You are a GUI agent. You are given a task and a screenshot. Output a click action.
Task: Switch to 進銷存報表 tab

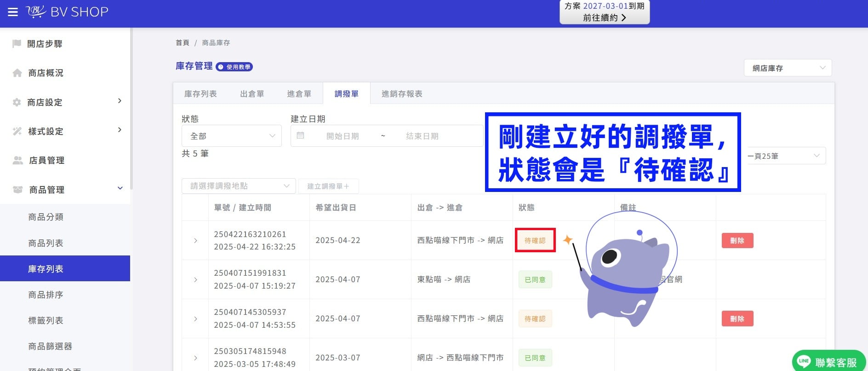402,93
